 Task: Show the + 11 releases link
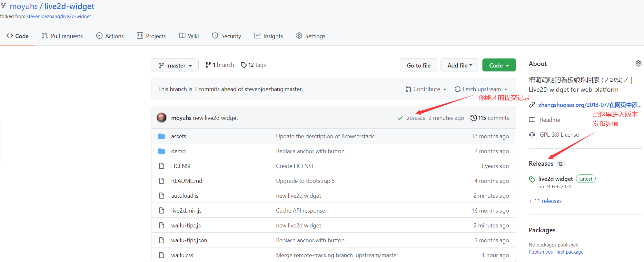545,201
